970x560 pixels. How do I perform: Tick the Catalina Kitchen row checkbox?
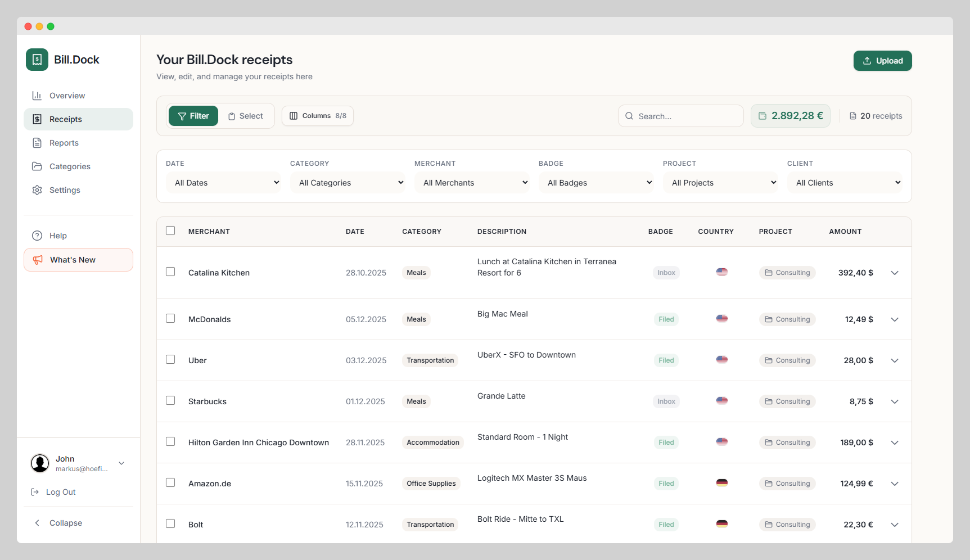click(170, 272)
